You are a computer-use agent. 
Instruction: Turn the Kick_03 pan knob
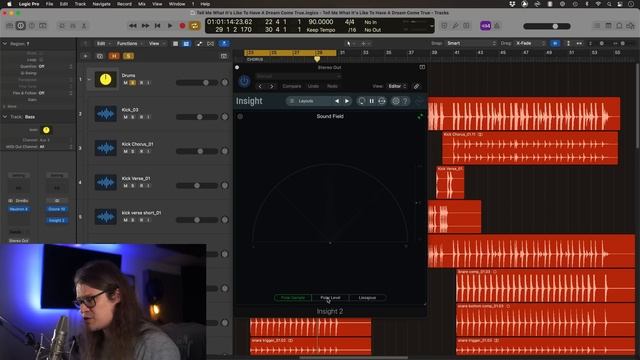coord(224,117)
